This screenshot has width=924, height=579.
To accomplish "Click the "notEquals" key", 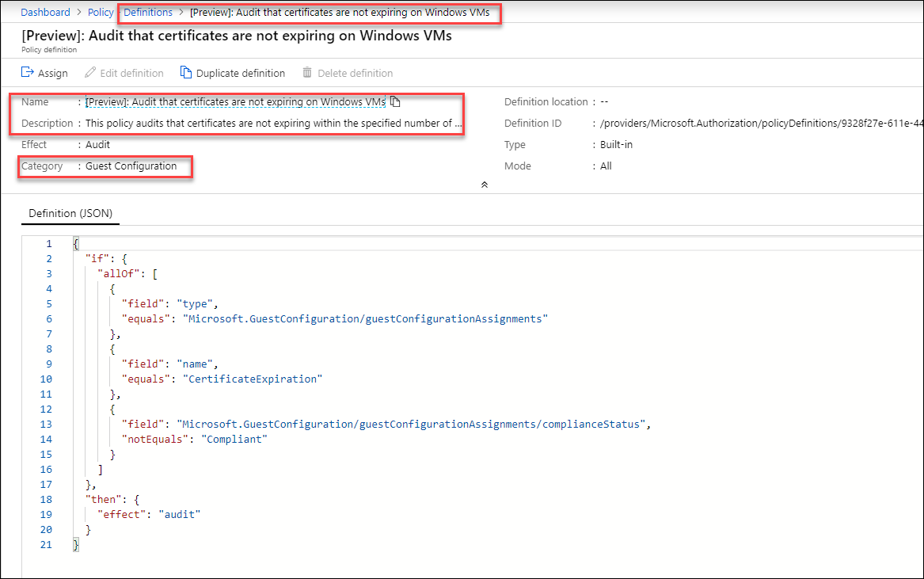I will [x=155, y=440].
